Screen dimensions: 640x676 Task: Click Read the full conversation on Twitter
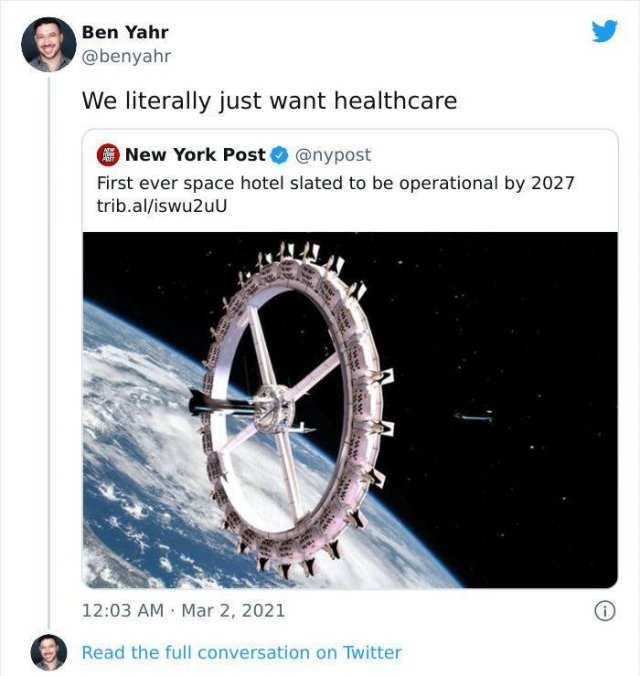coord(242,652)
